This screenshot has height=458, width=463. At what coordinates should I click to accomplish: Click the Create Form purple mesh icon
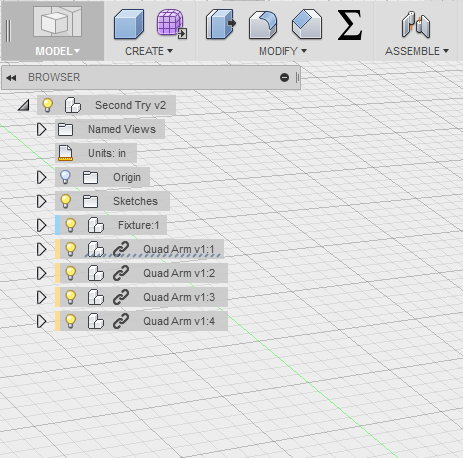(171, 24)
